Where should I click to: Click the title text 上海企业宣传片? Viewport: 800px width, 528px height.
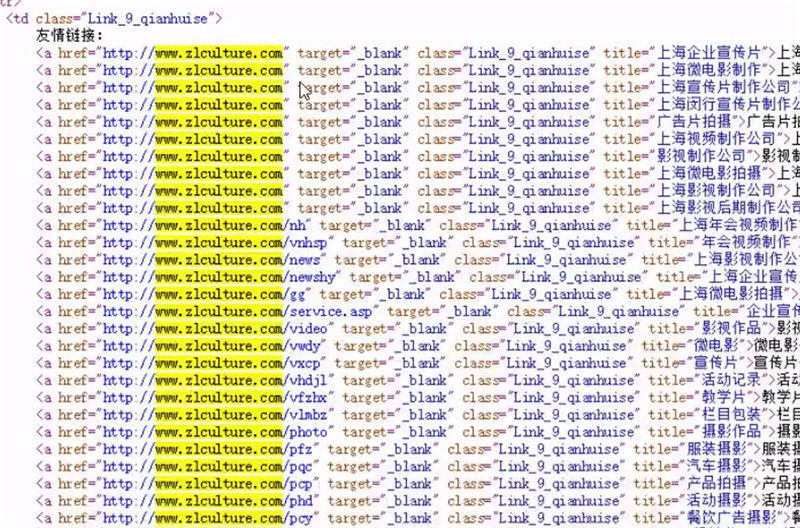coord(710,52)
